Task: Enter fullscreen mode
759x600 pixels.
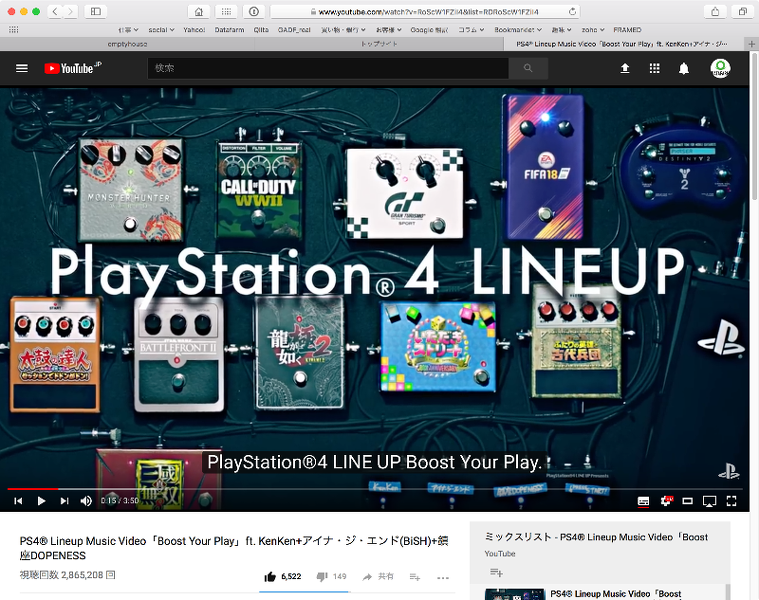Action: (731, 501)
